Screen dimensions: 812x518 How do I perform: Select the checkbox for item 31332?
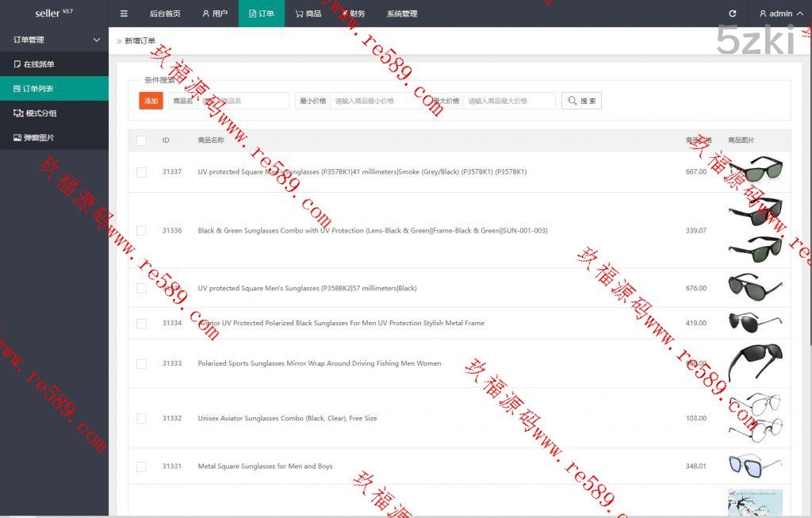pos(141,418)
